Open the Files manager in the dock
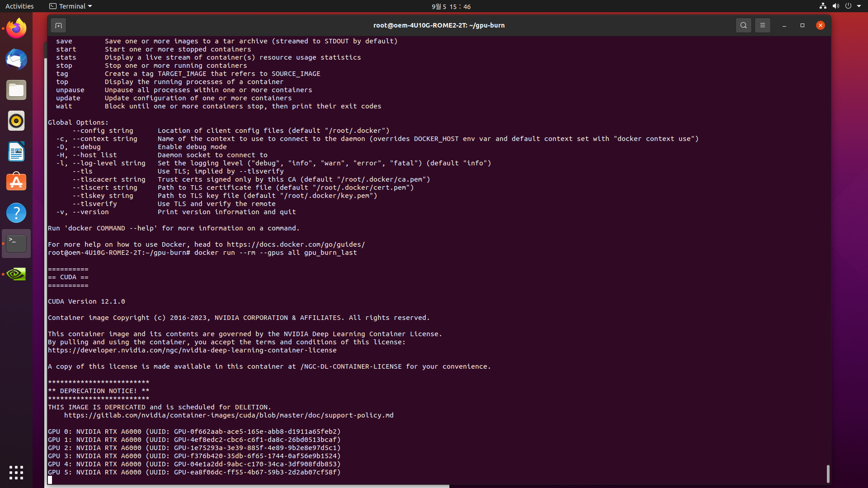This screenshot has width=868, height=488. coord(16,90)
